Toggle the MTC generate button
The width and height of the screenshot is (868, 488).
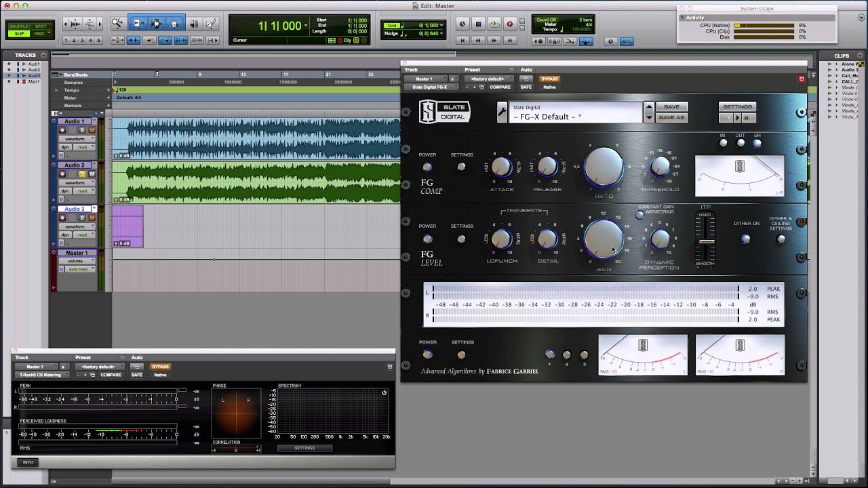(x=627, y=41)
